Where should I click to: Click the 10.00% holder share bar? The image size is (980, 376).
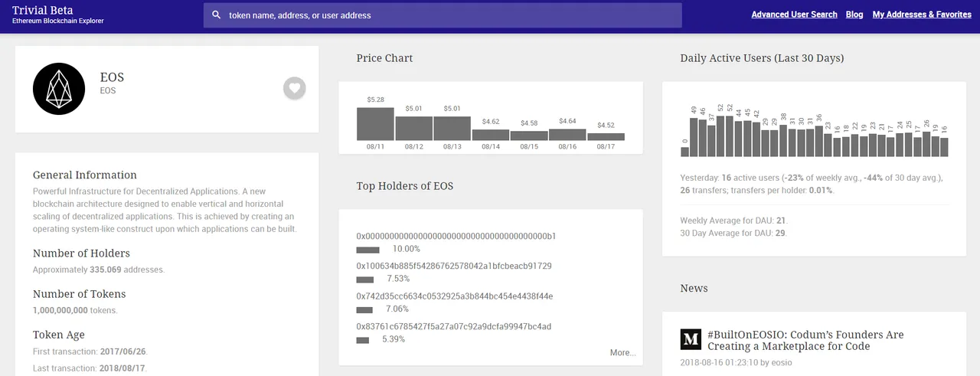367,250
